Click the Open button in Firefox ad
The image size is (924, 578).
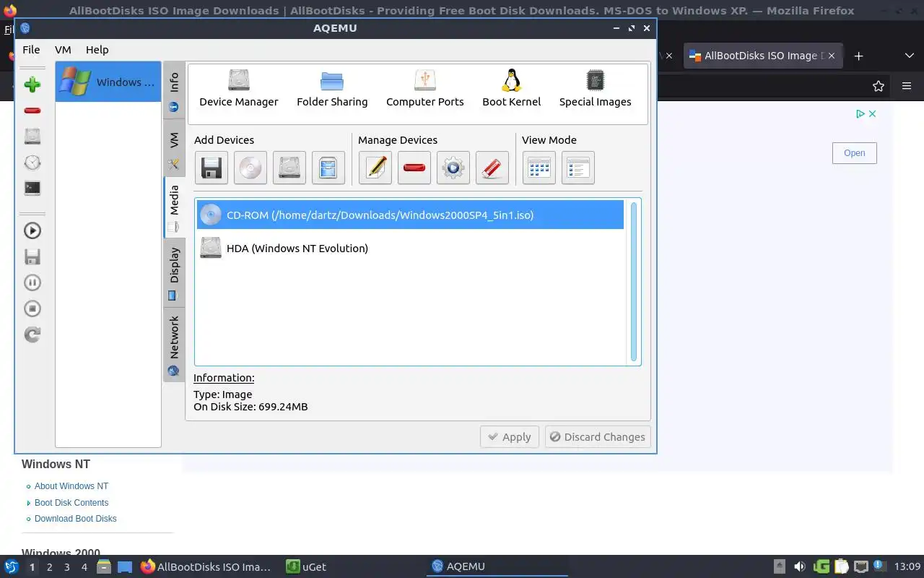click(855, 152)
